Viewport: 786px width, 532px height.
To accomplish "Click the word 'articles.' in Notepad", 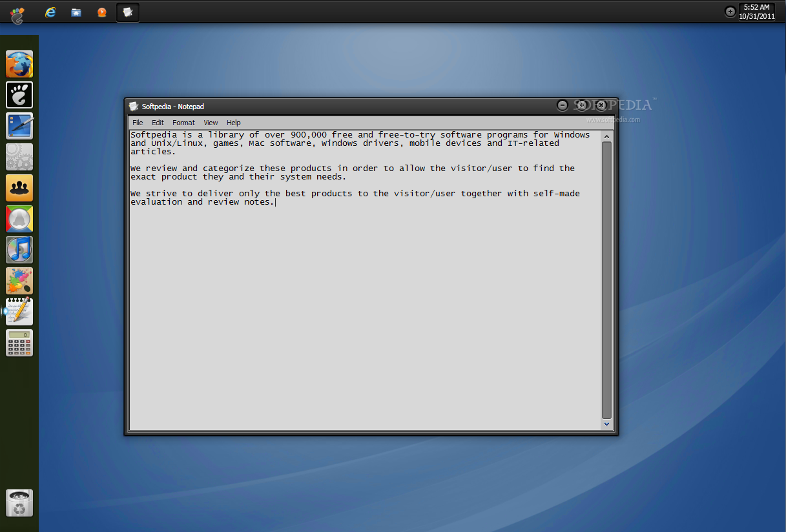I will (x=154, y=152).
